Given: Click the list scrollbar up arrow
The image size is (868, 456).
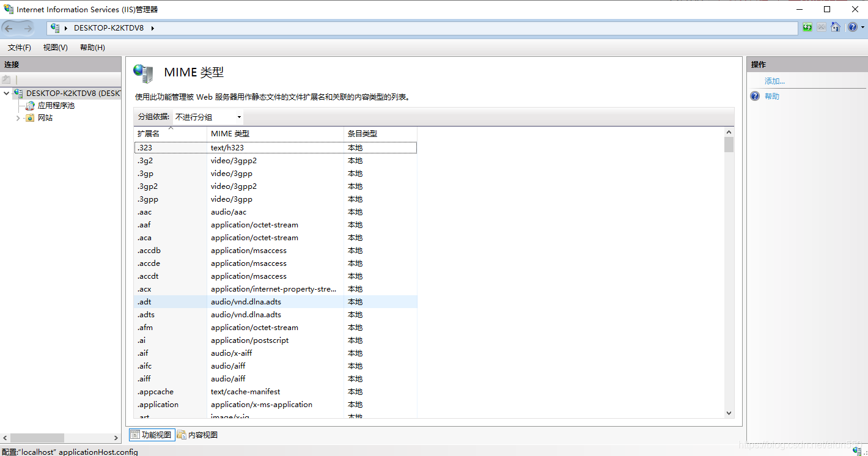Looking at the screenshot, I should click(729, 131).
